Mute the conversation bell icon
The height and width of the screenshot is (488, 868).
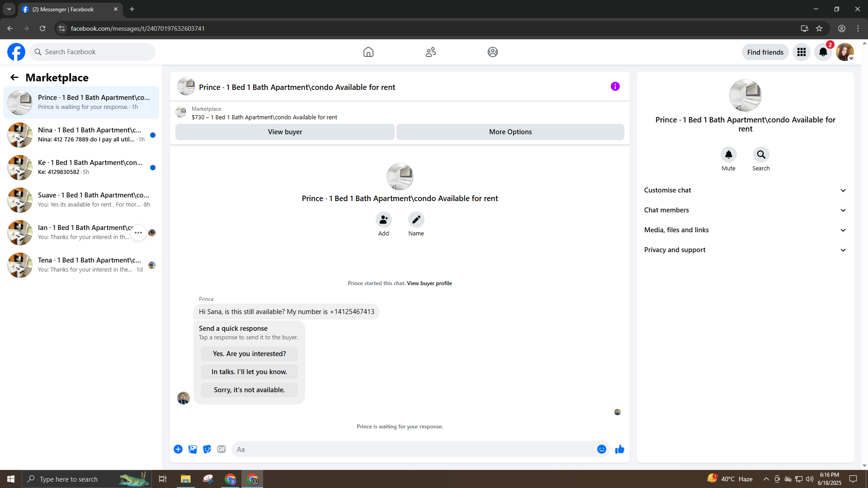pyautogui.click(x=729, y=155)
